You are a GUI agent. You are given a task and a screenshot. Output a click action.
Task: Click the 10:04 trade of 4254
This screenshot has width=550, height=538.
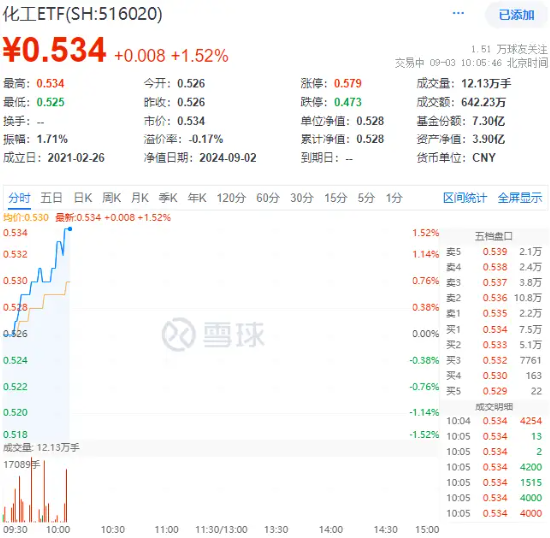click(x=494, y=421)
